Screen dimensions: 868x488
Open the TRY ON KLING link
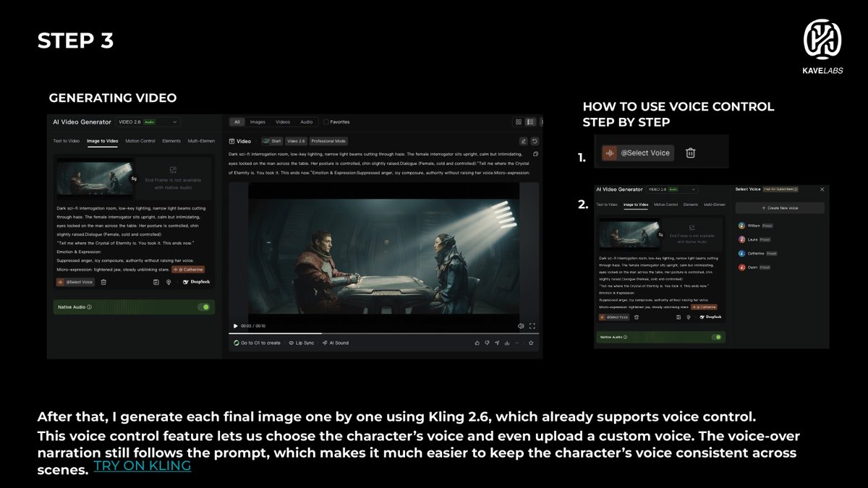(142, 466)
